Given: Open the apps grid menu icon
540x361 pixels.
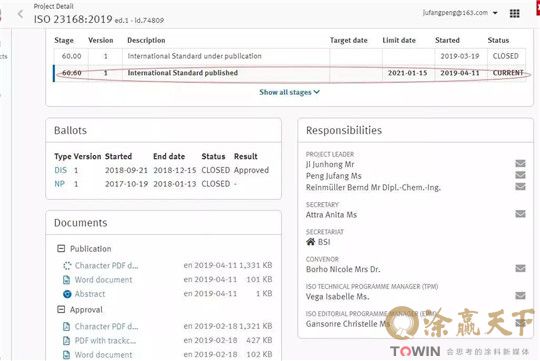Looking at the screenshot, I should point(515,13).
